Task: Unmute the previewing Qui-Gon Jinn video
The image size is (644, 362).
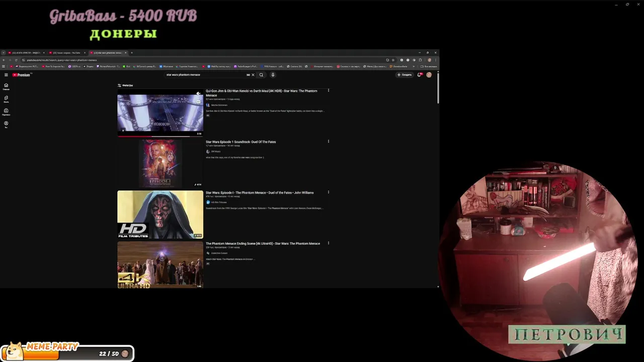Action: click(198, 94)
